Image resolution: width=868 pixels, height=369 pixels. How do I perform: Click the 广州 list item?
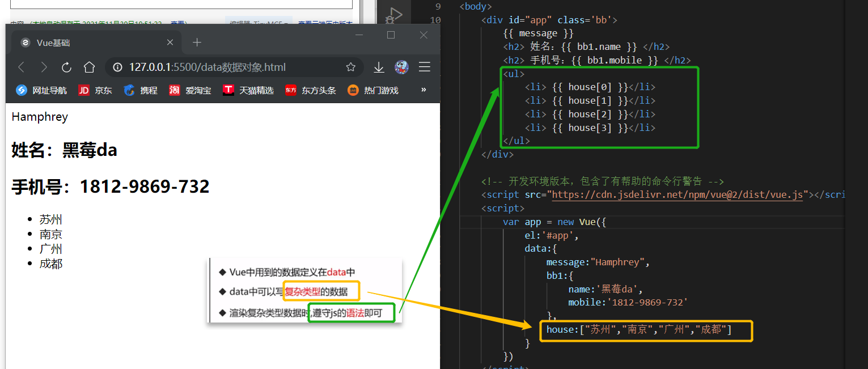(51, 249)
